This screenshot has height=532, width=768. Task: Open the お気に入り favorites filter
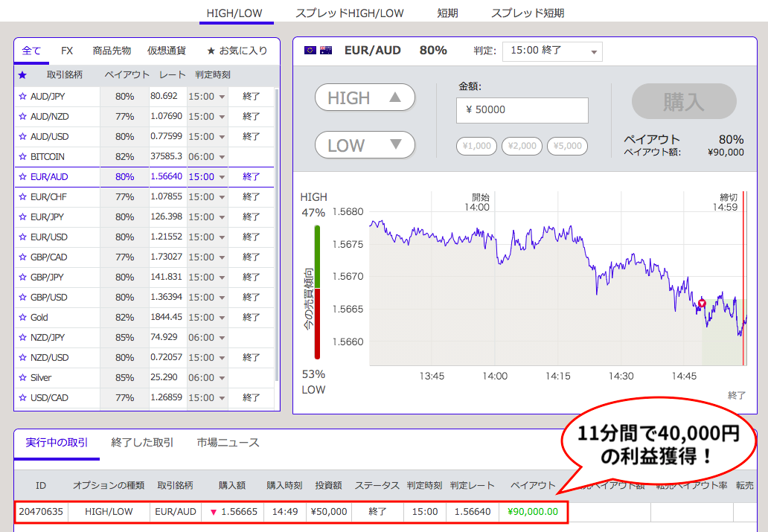237,51
